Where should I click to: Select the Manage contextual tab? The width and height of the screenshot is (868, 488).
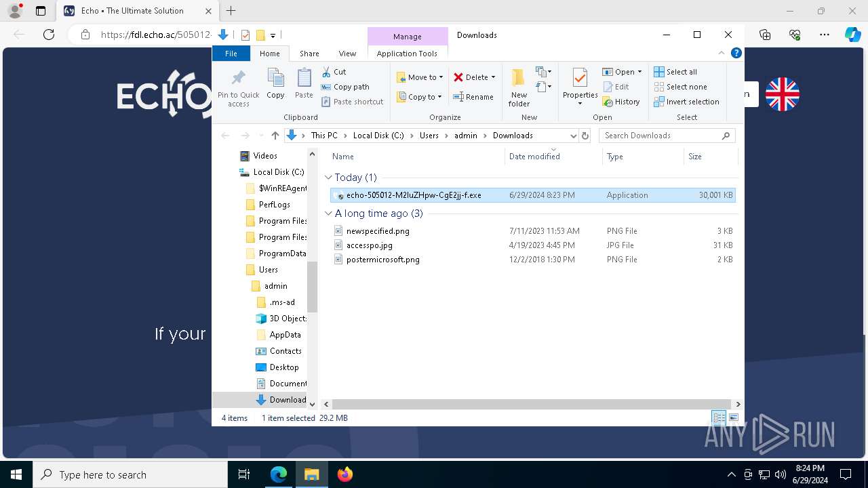pos(408,37)
